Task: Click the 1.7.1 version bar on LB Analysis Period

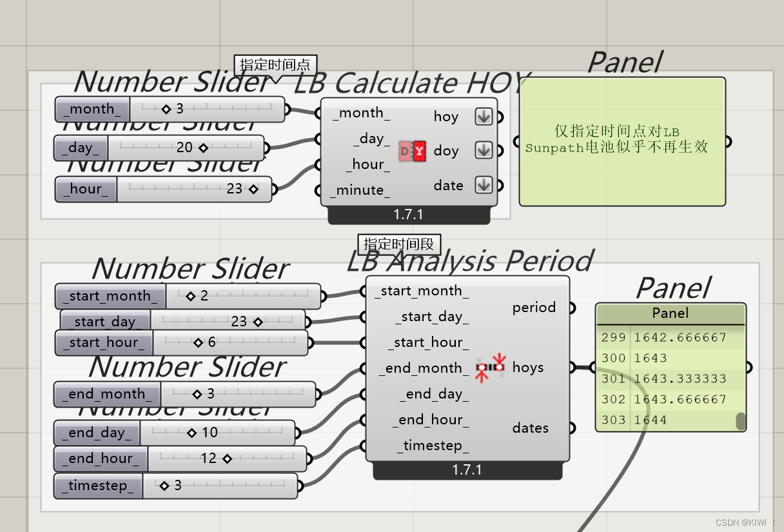Action: pos(467,470)
